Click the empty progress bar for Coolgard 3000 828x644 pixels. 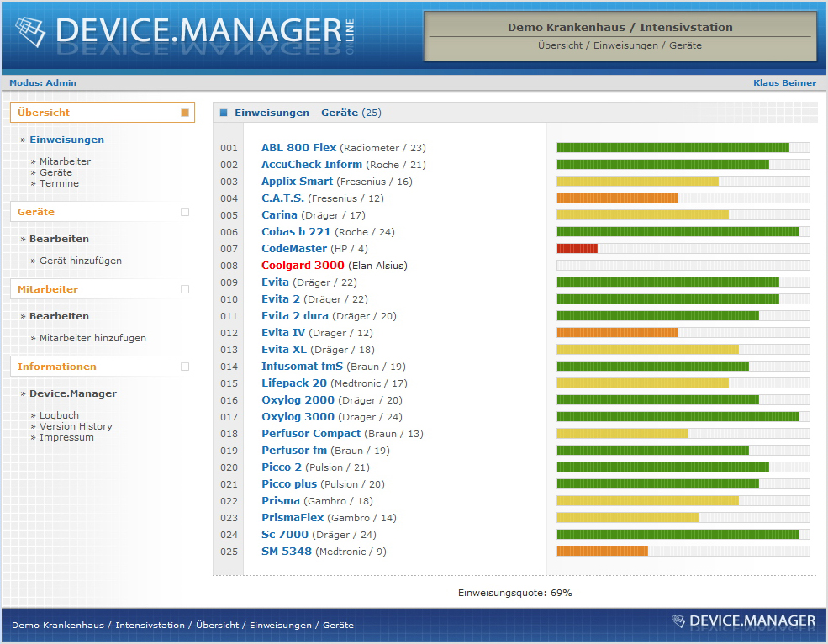pos(683,265)
